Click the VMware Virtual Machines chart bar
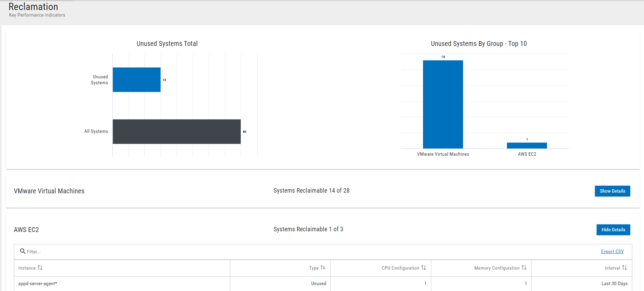The height and width of the screenshot is (291, 644). [443, 105]
